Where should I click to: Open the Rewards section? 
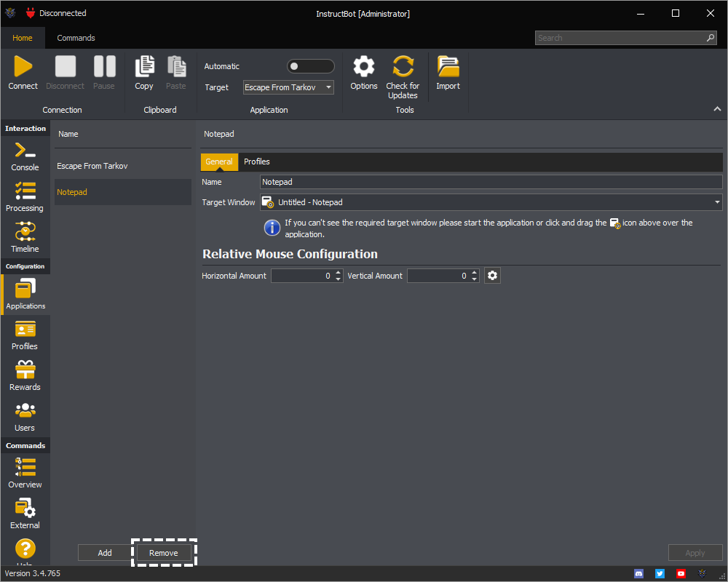[25, 376]
